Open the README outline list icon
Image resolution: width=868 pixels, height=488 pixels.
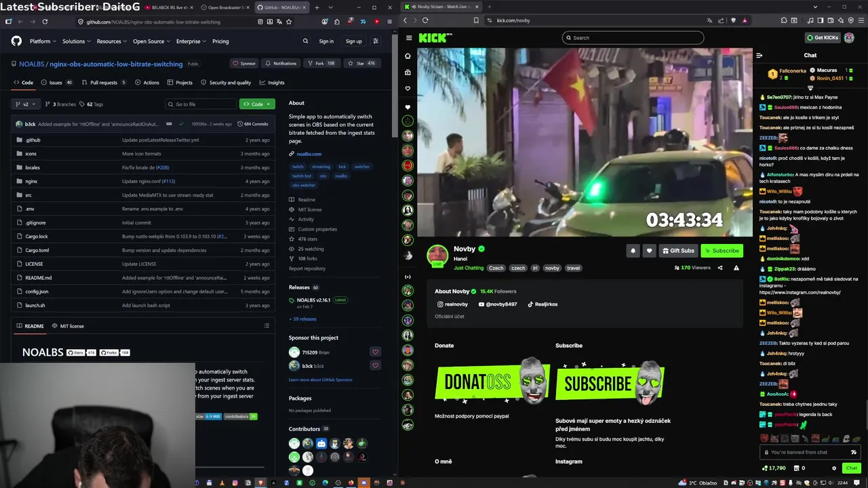point(267,326)
